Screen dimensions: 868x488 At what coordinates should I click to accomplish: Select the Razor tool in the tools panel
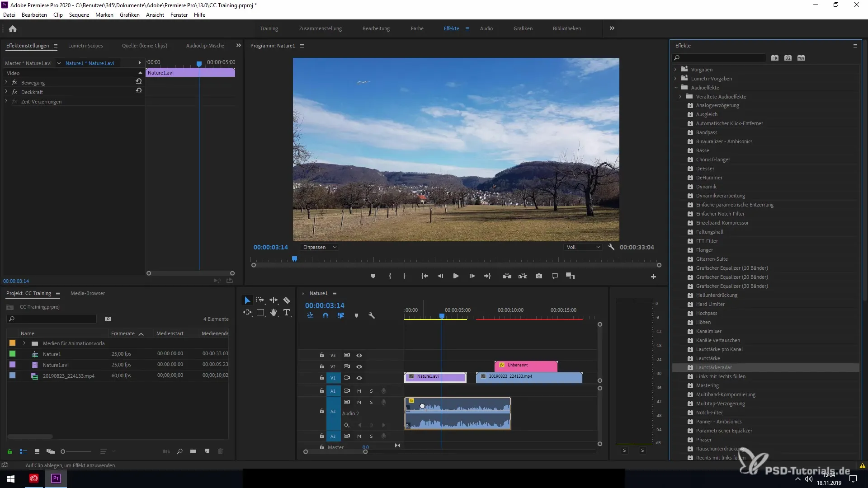coord(287,300)
